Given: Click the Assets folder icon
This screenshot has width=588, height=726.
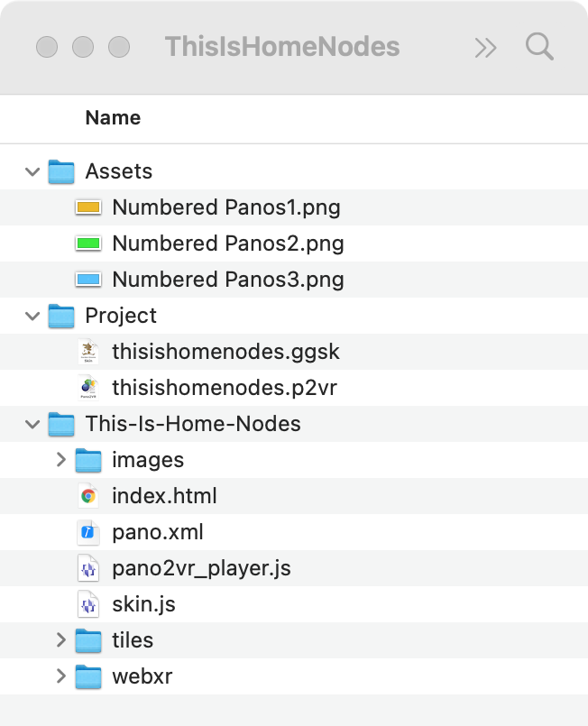Looking at the screenshot, I should click(61, 171).
